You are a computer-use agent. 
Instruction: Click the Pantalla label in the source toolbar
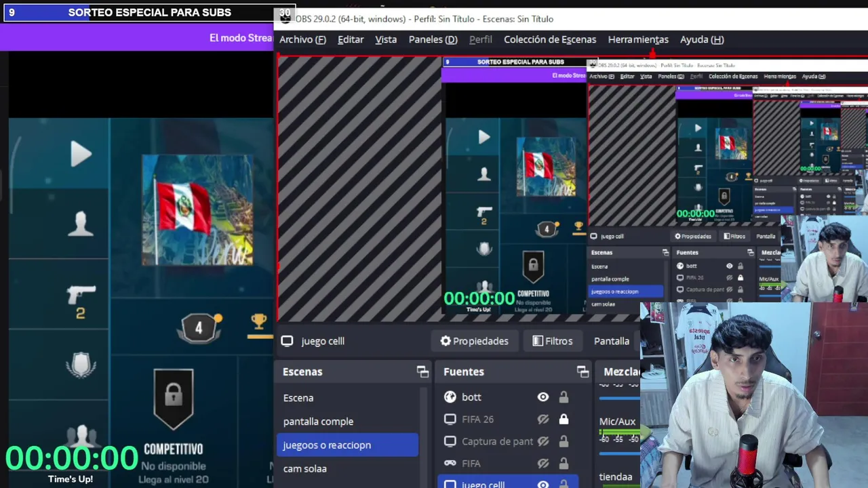click(612, 341)
